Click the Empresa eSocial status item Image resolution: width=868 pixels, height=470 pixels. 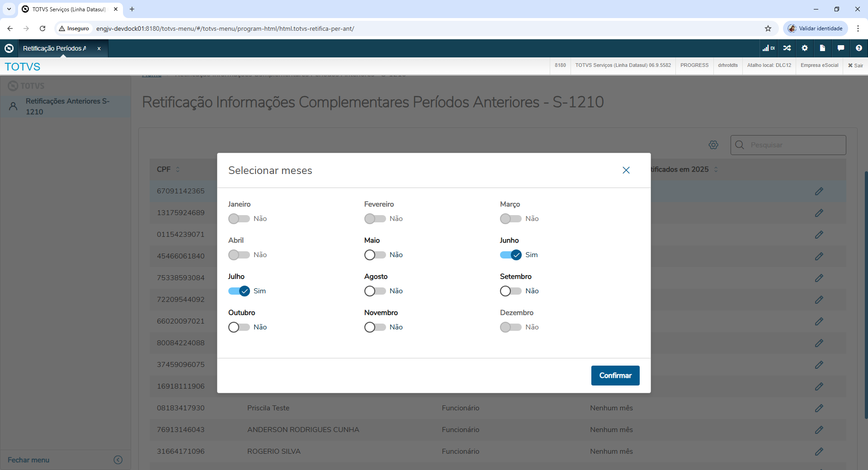click(819, 66)
